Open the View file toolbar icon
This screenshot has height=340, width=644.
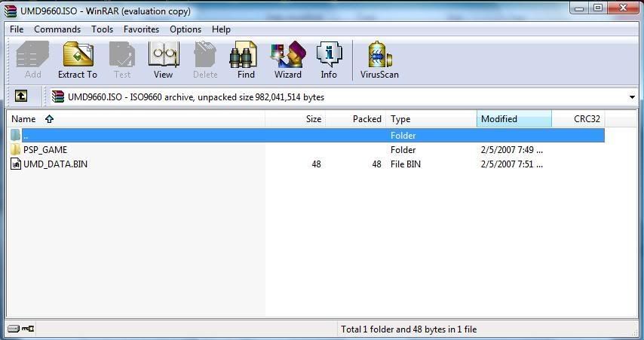click(x=163, y=60)
